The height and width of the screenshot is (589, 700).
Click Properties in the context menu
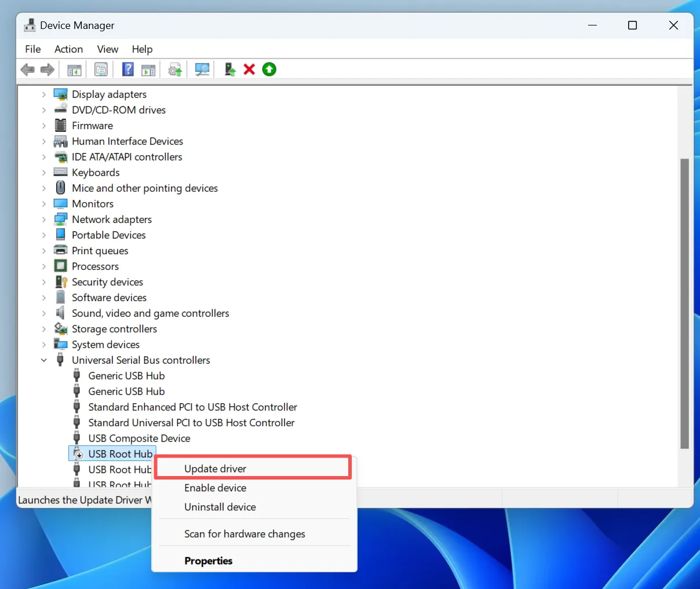coord(209,561)
